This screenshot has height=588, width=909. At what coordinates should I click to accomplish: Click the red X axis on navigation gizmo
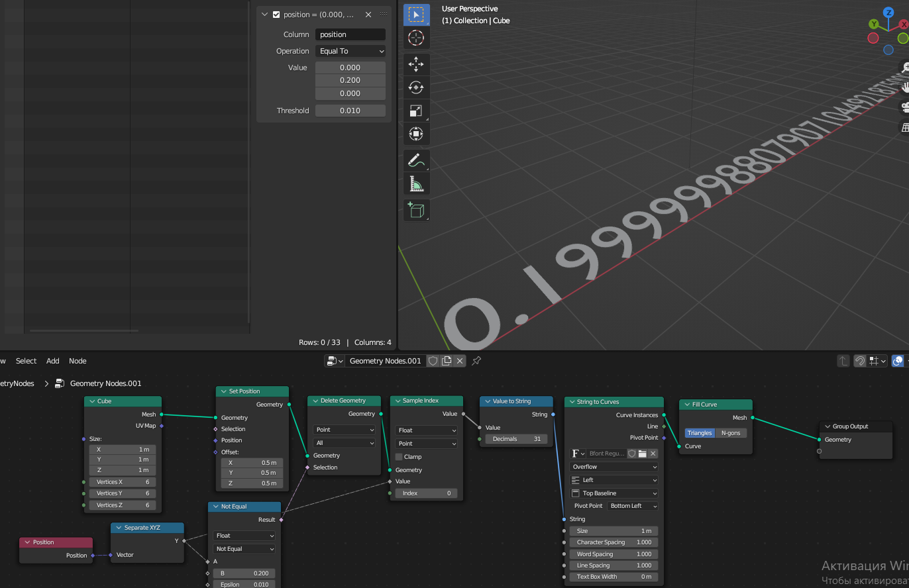point(903,24)
